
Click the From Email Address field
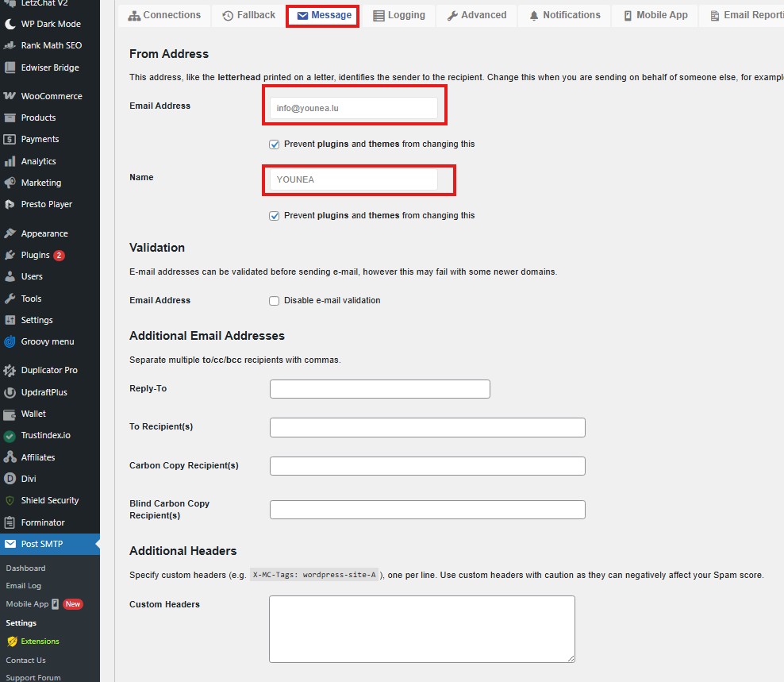tap(353, 108)
